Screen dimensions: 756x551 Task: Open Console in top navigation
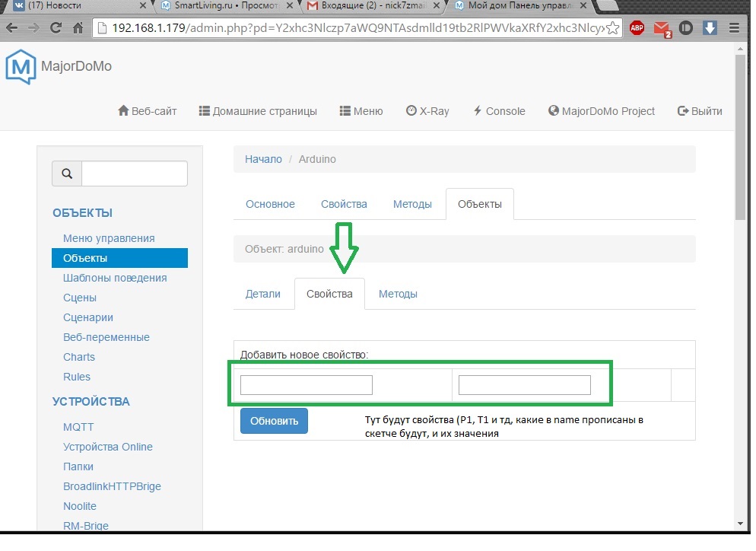pos(499,111)
